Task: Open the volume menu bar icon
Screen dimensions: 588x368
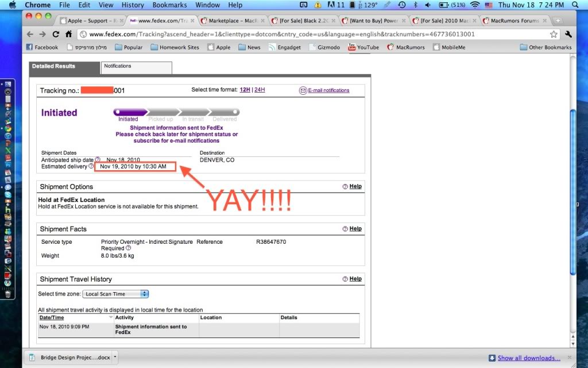Action: pos(428,5)
